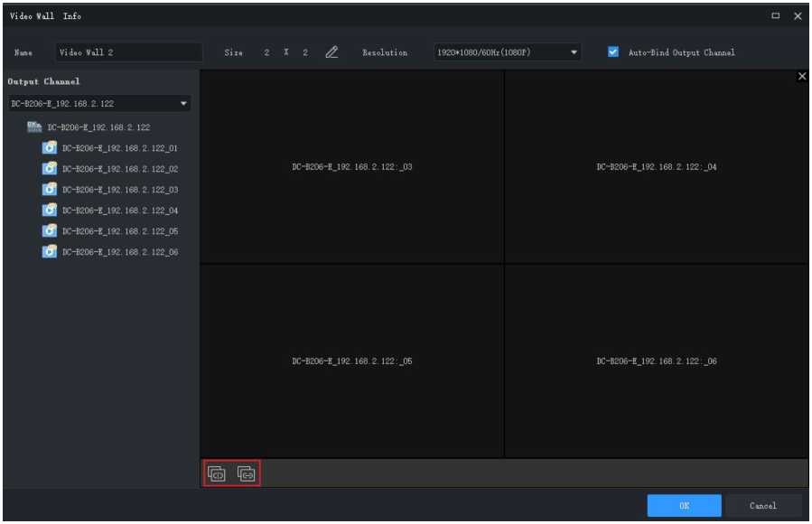Click the pencil icon to edit wall size
The width and height of the screenshot is (812, 524).
coord(331,52)
